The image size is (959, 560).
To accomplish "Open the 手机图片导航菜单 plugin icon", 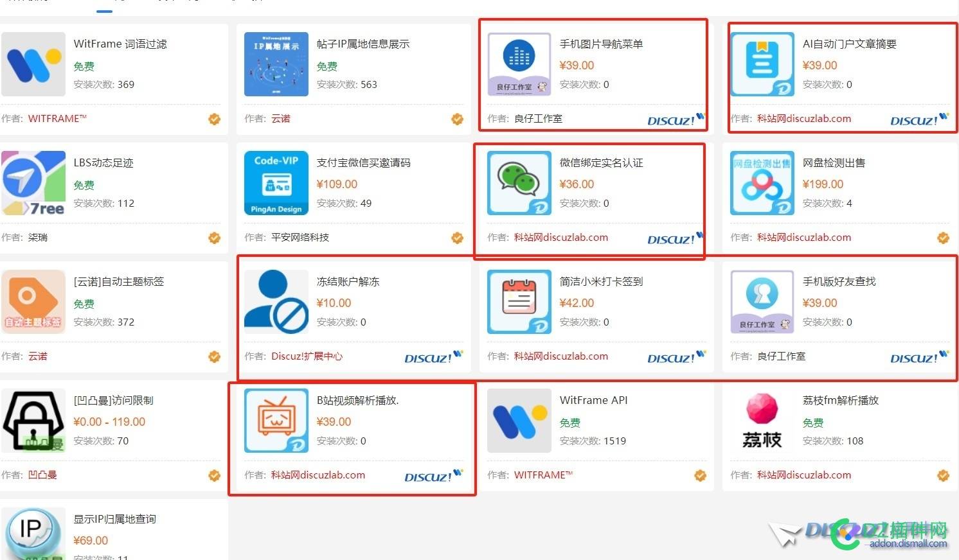I will (x=519, y=64).
